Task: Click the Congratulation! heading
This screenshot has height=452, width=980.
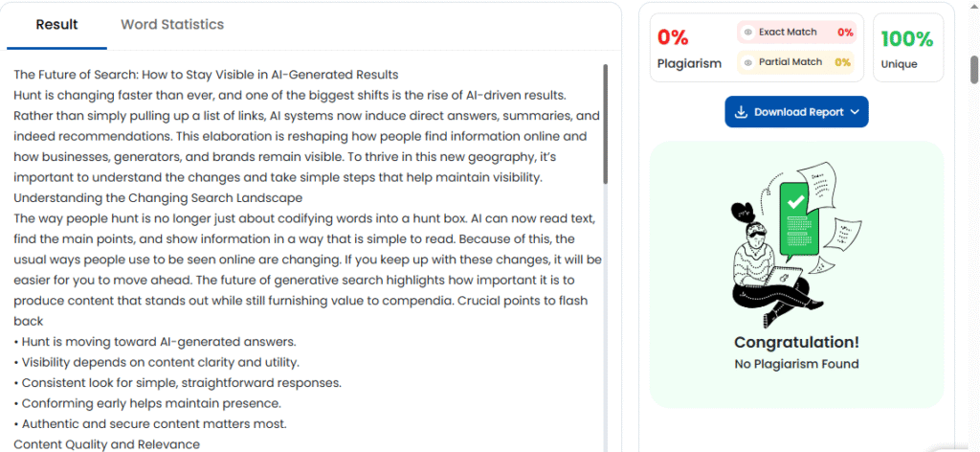Action: [x=796, y=343]
